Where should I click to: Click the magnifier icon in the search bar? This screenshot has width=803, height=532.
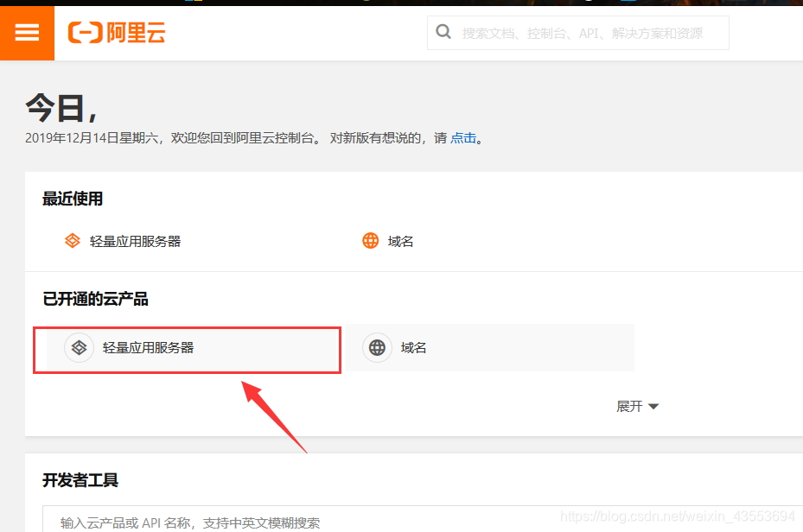click(443, 31)
